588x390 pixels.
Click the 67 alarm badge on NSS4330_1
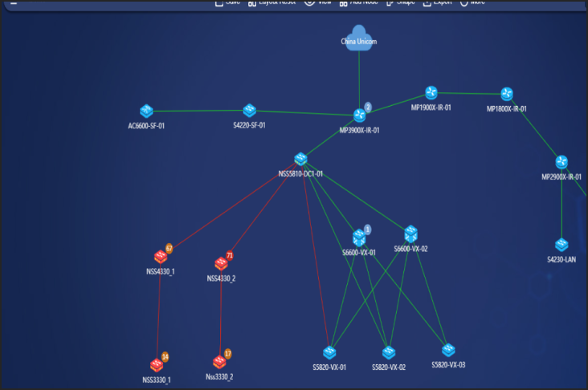[x=169, y=249]
